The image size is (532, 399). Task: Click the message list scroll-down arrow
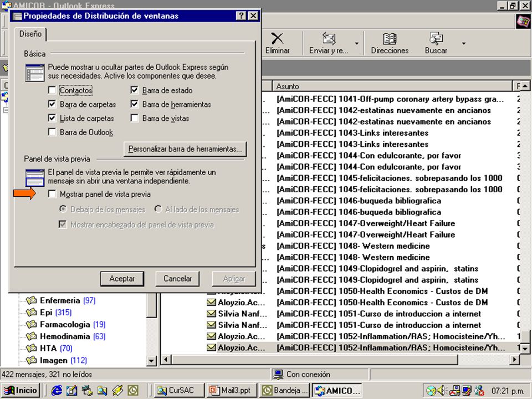(525, 348)
